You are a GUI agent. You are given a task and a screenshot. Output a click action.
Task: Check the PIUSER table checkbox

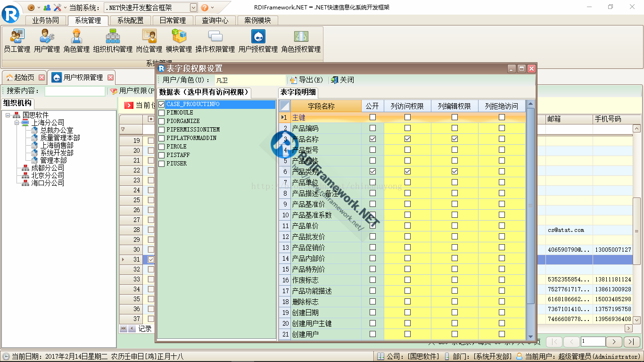[x=162, y=164]
